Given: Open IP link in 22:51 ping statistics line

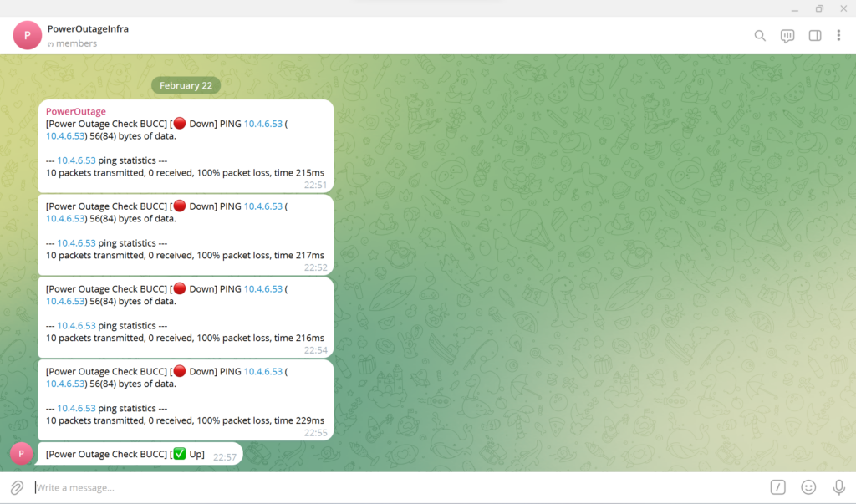Looking at the screenshot, I should tap(76, 160).
